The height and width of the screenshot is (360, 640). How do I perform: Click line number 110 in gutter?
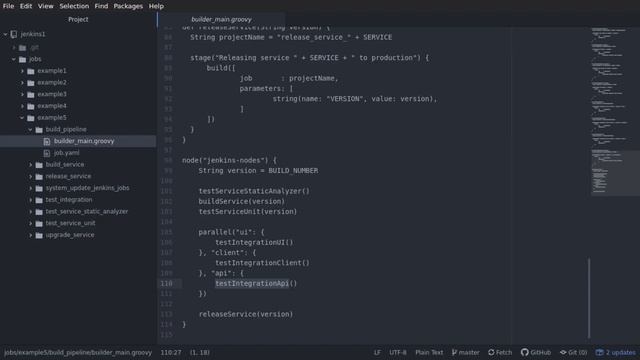[x=166, y=283]
